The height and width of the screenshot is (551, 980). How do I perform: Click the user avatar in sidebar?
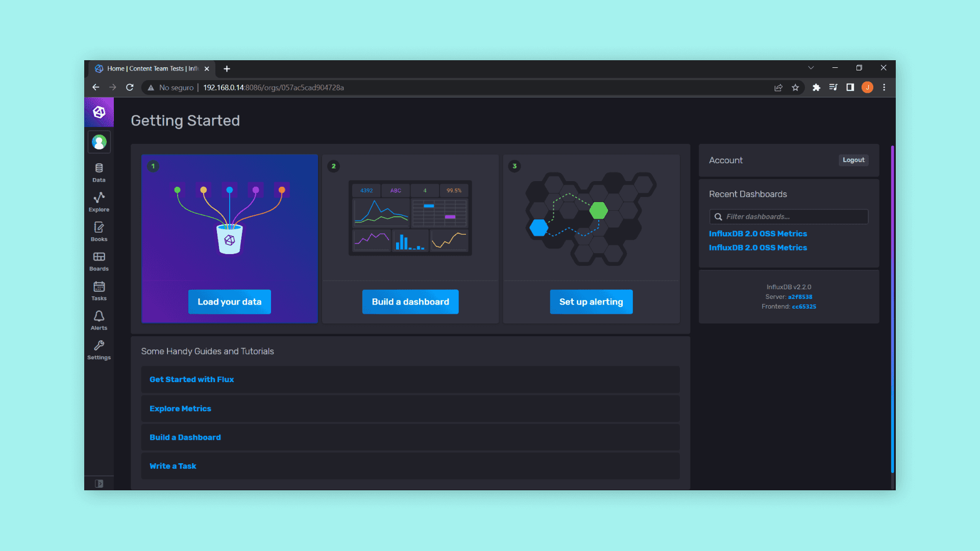pyautogui.click(x=99, y=142)
